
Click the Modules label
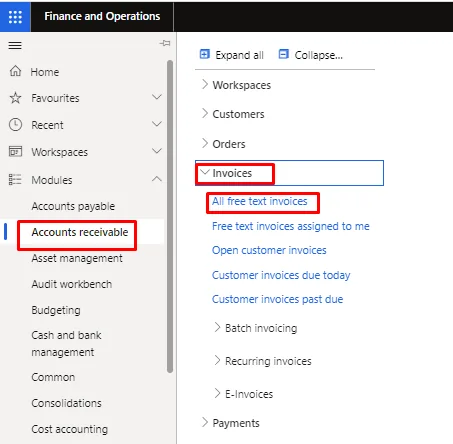[x=52, y=180]
